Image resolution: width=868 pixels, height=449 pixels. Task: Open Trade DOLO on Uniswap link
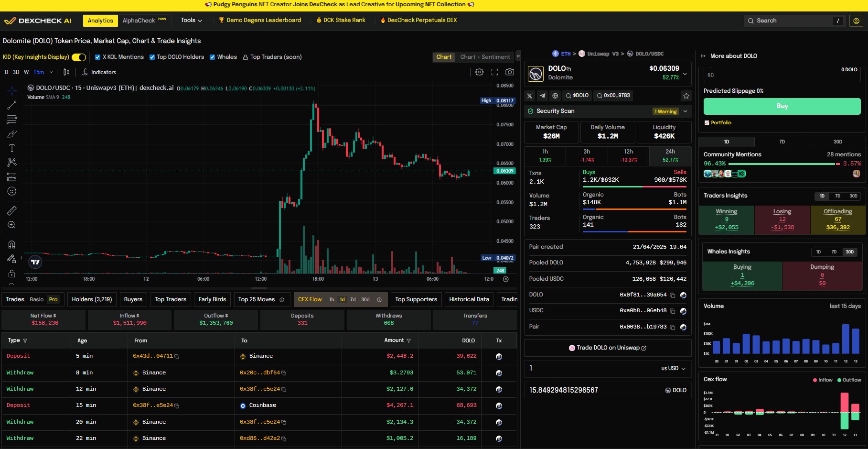pos(608,348)
